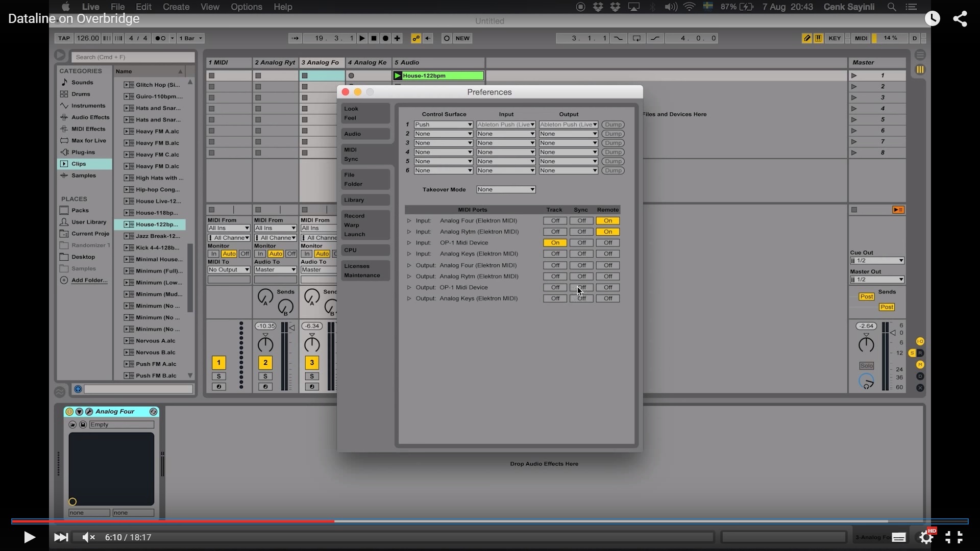Toggle the metronome button
Screen dimensions: 980x551
coord(161,38)
